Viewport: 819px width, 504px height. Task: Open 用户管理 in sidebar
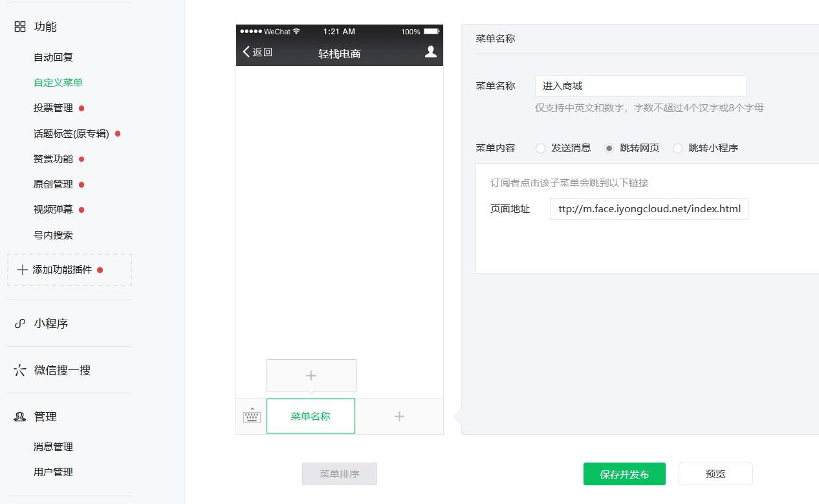pyautogui.click(x=53, y=472)
